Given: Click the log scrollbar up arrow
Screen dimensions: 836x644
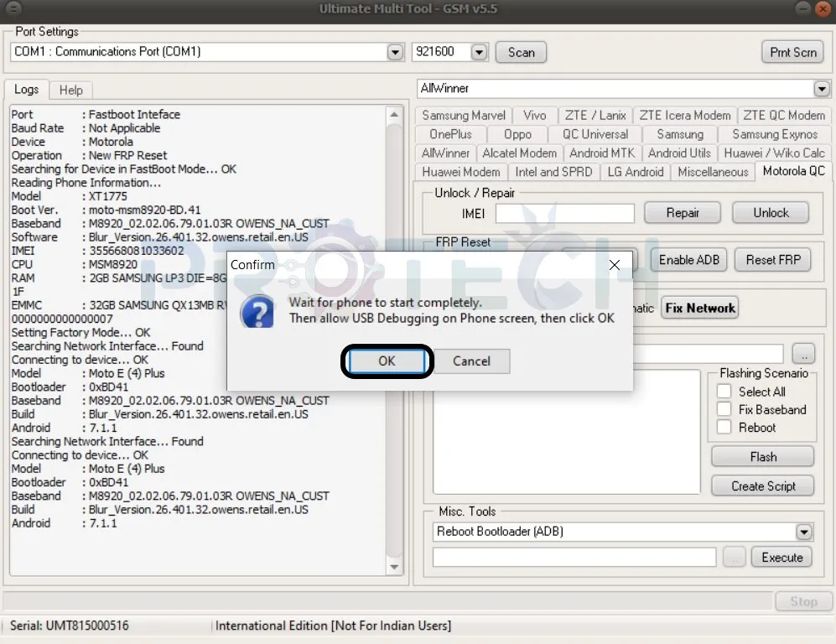Looking at the screenshot, I should [x=394, y=115].
